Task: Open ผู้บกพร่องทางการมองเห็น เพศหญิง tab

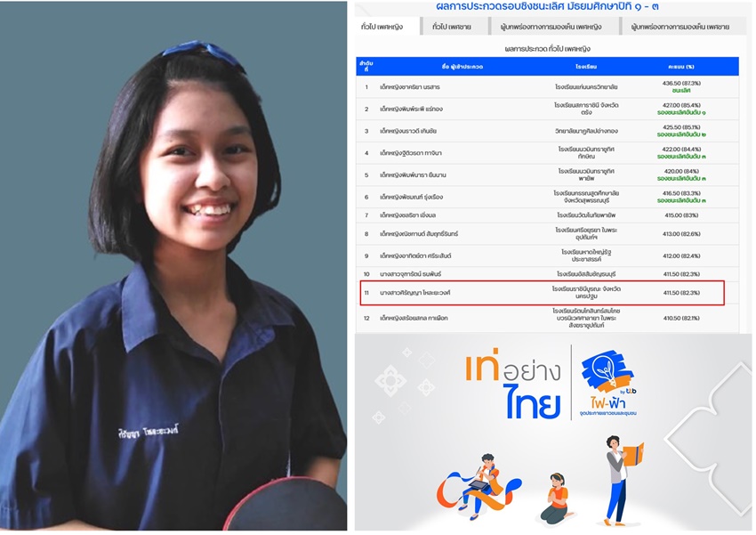Action: pyautogui.click(x=551, y=27)
